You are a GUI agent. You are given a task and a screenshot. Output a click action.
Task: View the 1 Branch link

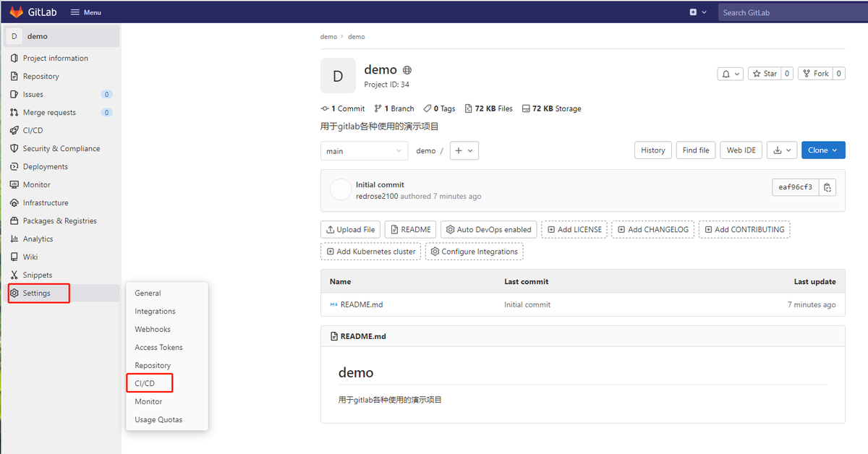coord(394,108)
